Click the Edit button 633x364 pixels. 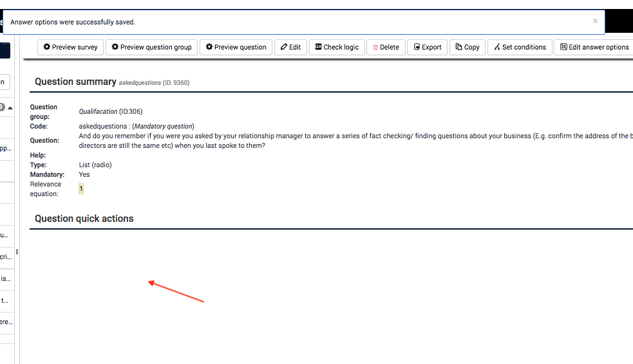(290, 47)
